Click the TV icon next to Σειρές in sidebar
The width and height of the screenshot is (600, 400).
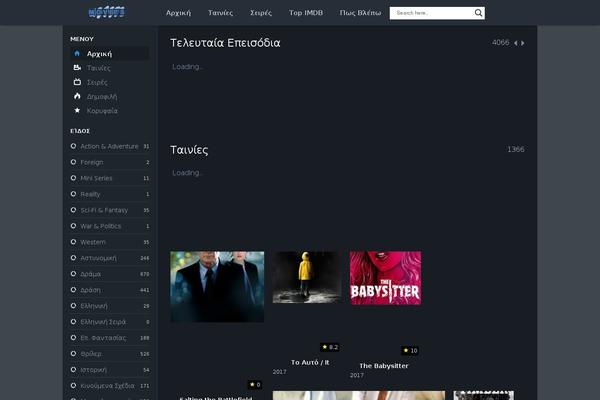pyautogui.click(x=77, y=82)
